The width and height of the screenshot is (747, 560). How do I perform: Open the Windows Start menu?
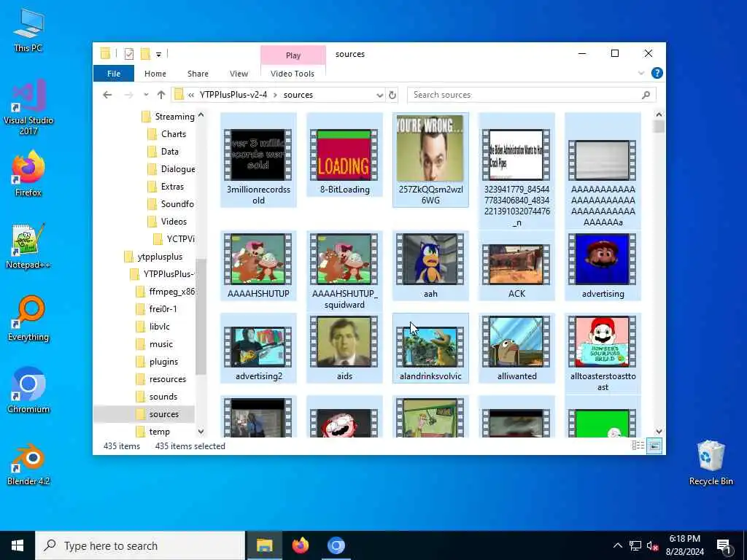coord(18,545)
